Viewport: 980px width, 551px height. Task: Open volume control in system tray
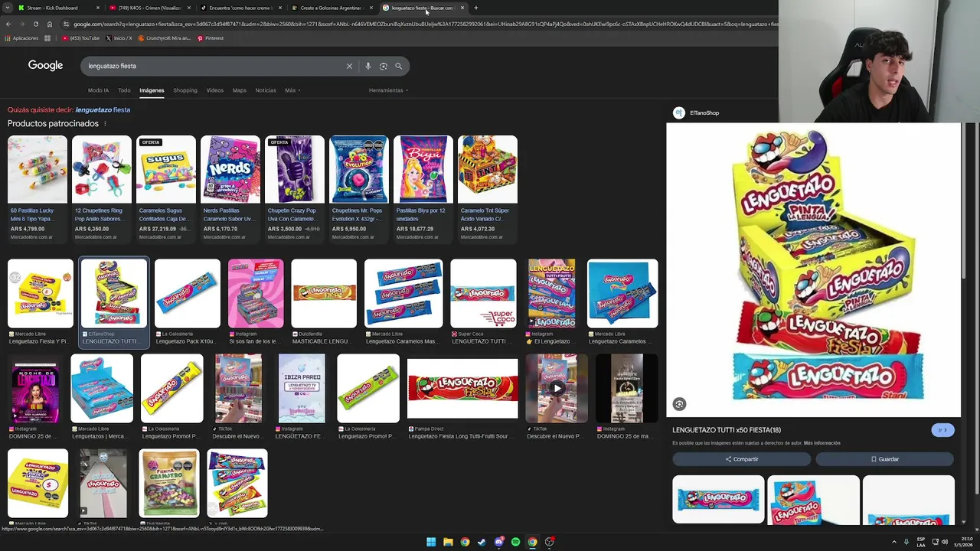point(946,542)
